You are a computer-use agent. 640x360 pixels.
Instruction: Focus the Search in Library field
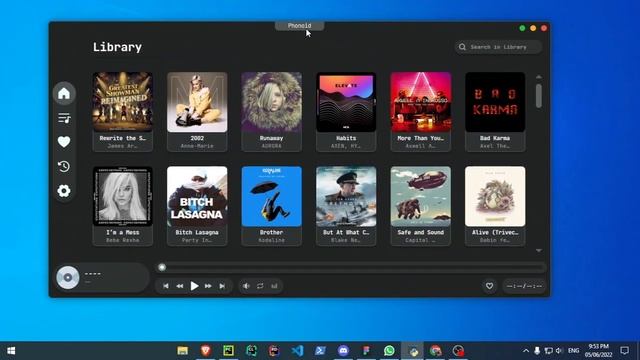499,47
